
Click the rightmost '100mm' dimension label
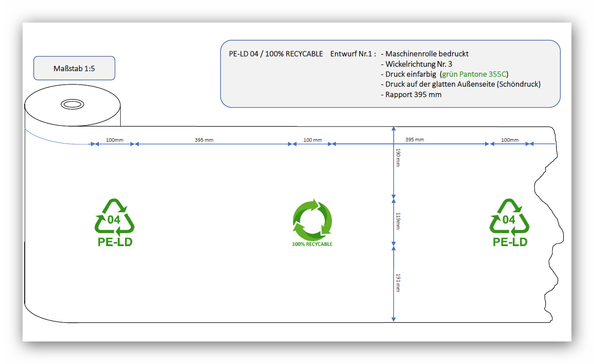click(x=510, y=140)
